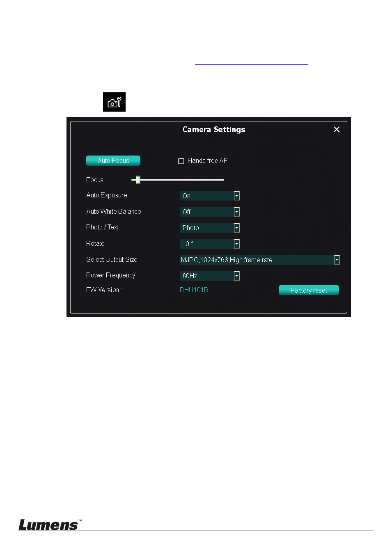Open the Rotate angle dropdown
This screenshot has width=392, height=554.
[x=210, y=244]
